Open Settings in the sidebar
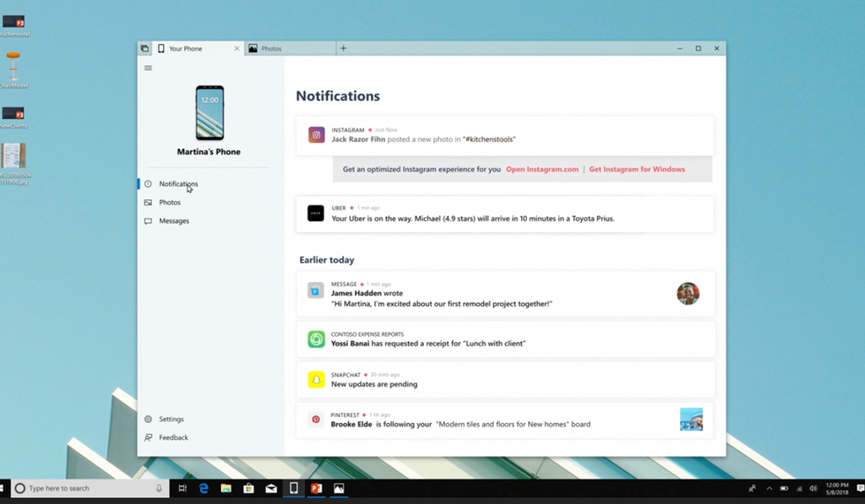 pos(171,420)
